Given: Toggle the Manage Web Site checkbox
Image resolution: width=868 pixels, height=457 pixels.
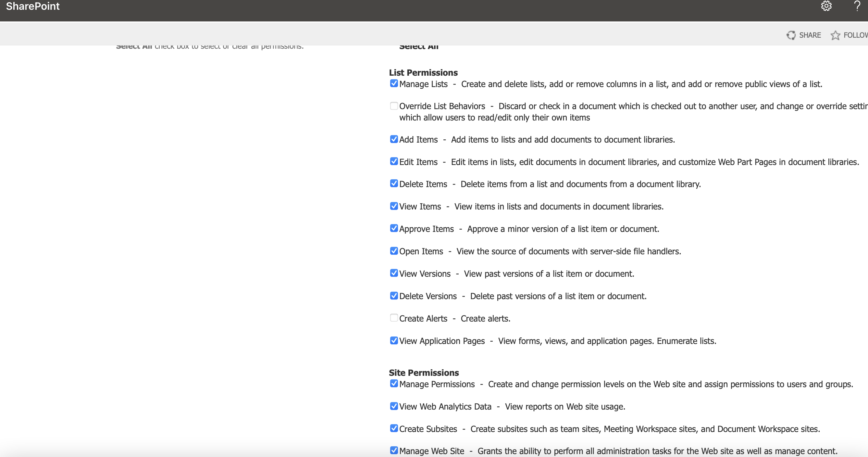Looking at the screenshot, I should pyautogui.click(x=394, y=450).
